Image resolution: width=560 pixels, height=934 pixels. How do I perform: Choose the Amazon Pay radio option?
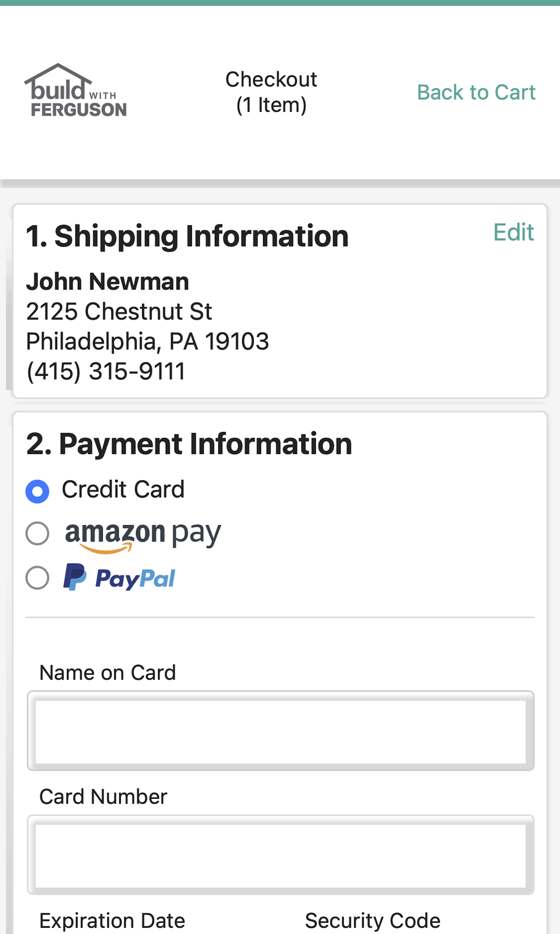[37, 533]
